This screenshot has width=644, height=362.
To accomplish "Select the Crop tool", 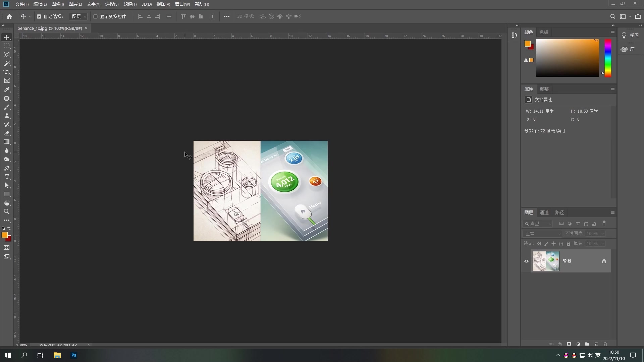I will 7,72.
